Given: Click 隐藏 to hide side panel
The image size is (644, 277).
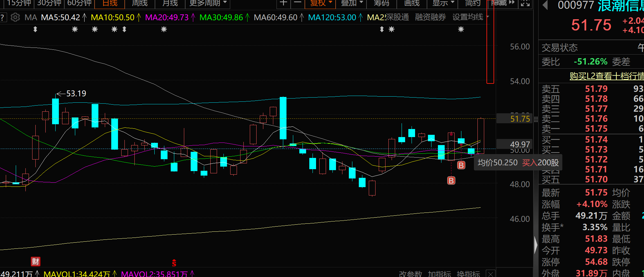Looking at the screenshot, I should click(503, 3).
